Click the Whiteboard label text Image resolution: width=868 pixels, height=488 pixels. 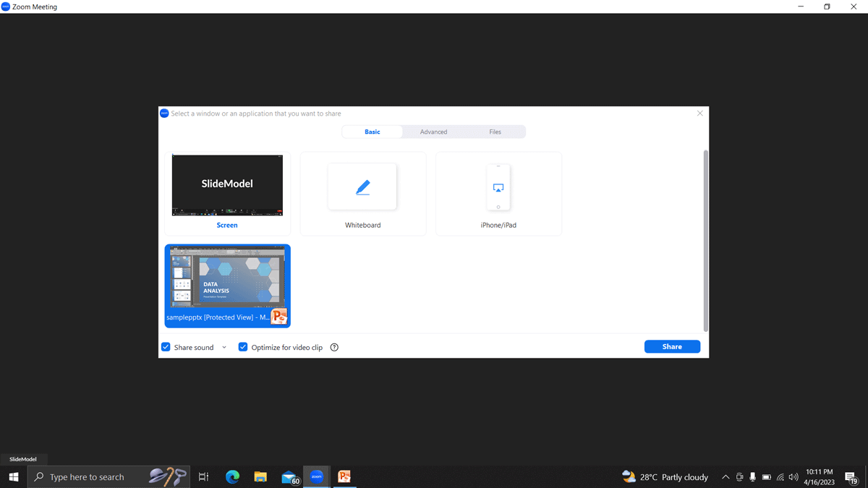tap(363, 225)
